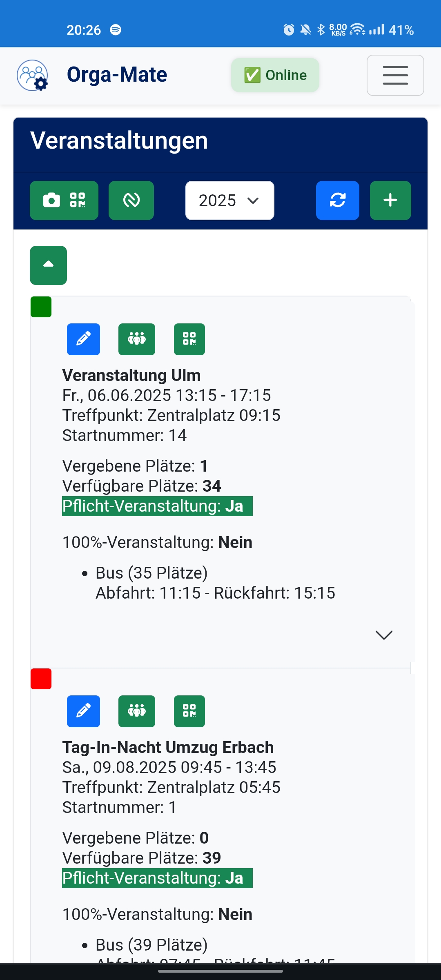441x980 pixels.
Task: Tap the Orga-Mate logo icon
Action: (x=32, y=75)
